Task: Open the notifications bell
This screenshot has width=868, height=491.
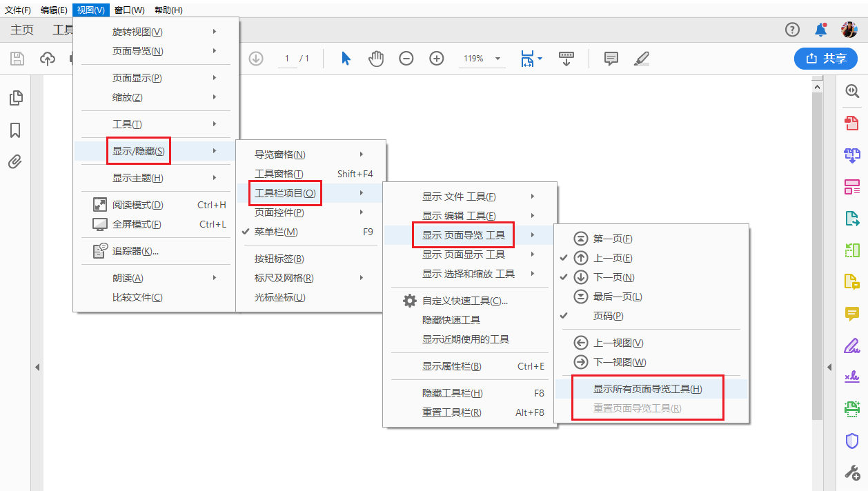Action: [x=820, y=30]
